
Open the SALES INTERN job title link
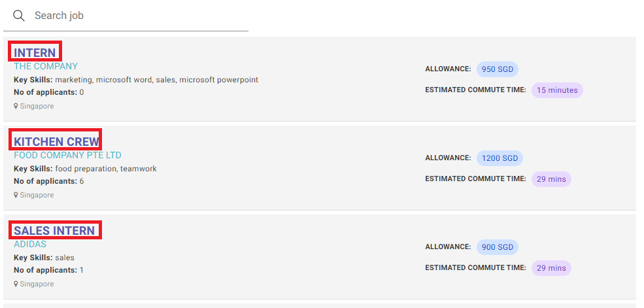[54, 231]
